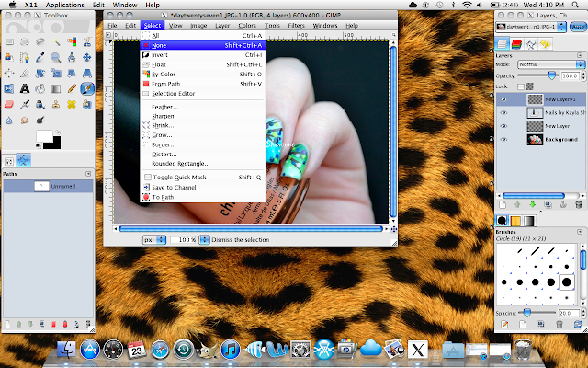Select the Airbrush tool
This screenshot has height=368, width=588.
coord(25,104)
